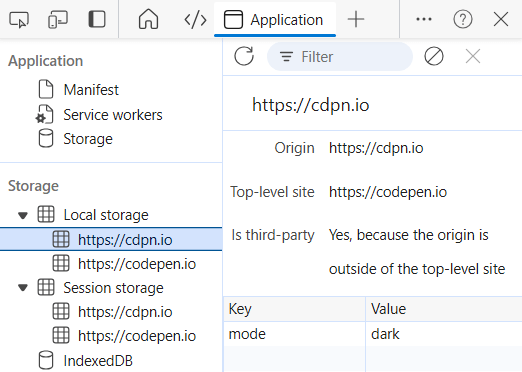
Task: Click the IndexedDB cylinder icon
Action: coord(46,360)
